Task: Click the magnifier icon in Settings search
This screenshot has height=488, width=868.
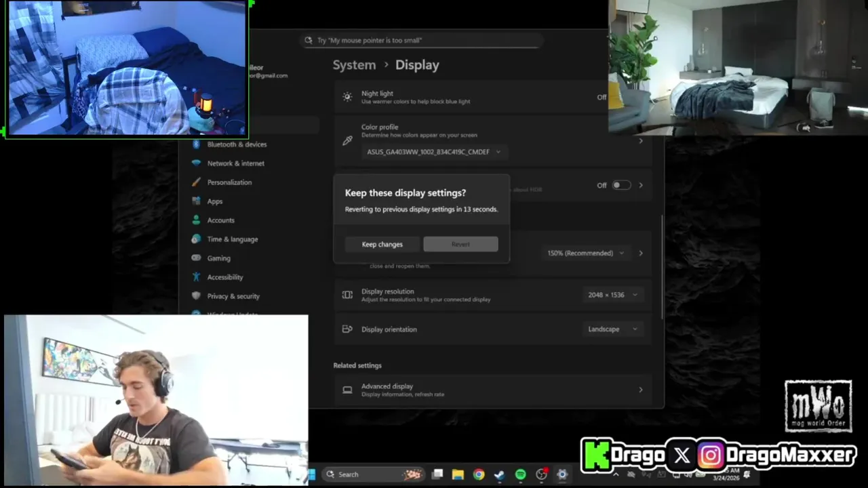Action: [309, 40]
